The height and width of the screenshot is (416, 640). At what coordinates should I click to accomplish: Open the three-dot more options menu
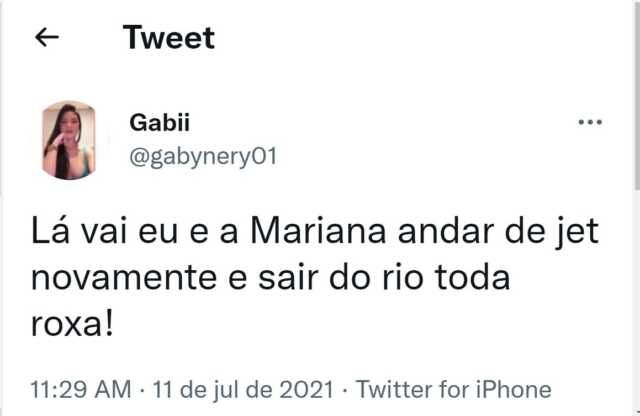(x=591, y=124)
